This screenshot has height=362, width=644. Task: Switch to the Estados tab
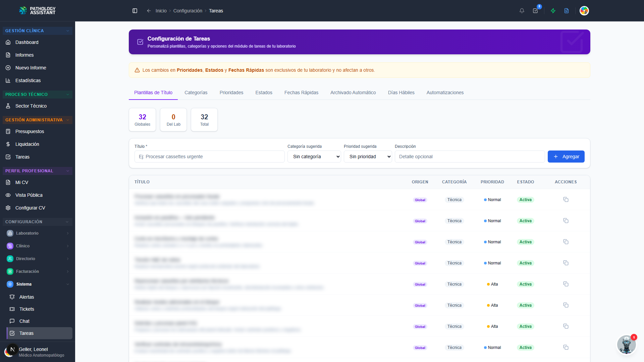point(264,93)
